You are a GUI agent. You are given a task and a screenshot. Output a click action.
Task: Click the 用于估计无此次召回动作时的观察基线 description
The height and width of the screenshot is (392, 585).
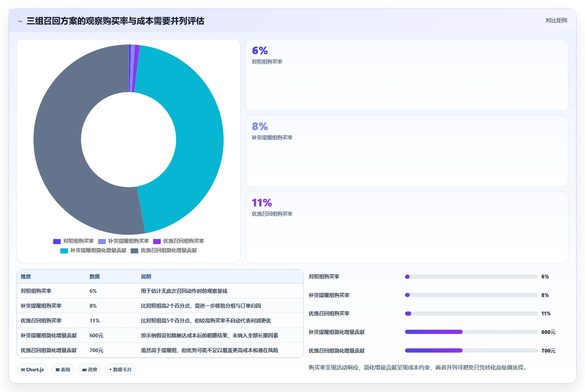coord(184,291)
